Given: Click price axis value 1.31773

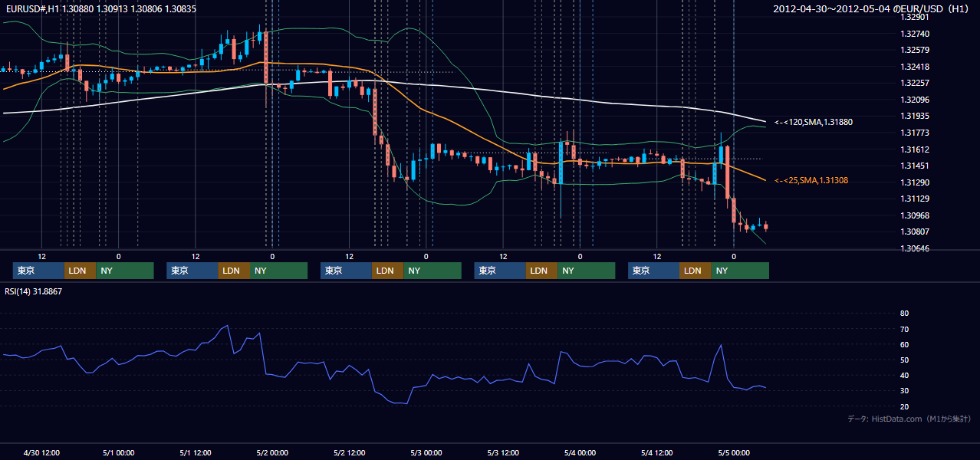Looking at the screenshot, I should coord(914,133).
